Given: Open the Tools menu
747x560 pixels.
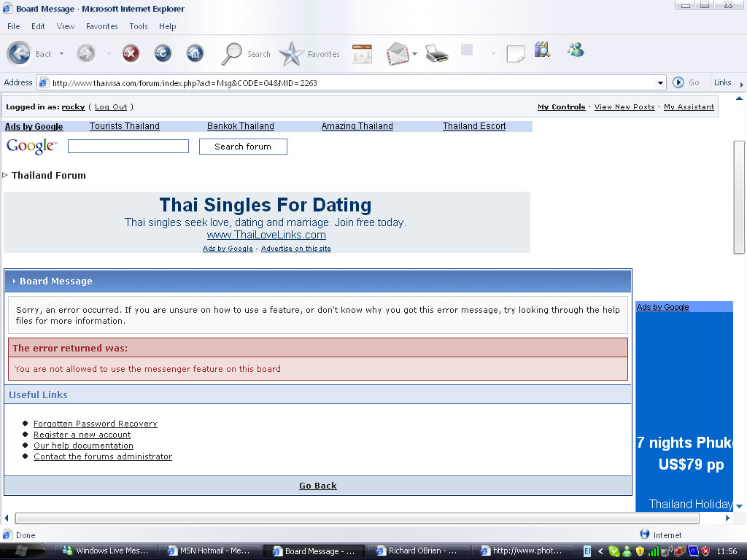Looking at the screenshot, I should click(139, 26).
